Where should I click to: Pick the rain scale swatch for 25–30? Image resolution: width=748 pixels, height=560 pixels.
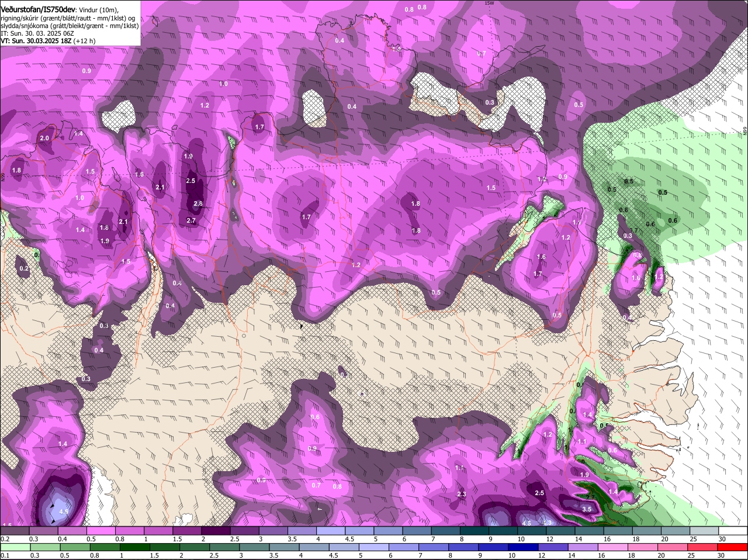pos(702,547)
